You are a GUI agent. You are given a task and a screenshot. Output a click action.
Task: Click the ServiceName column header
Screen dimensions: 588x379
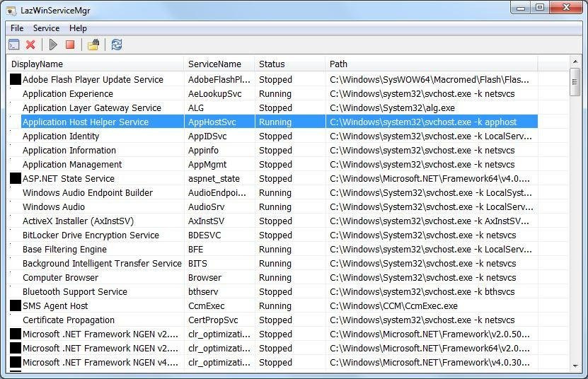click(219, 64)
